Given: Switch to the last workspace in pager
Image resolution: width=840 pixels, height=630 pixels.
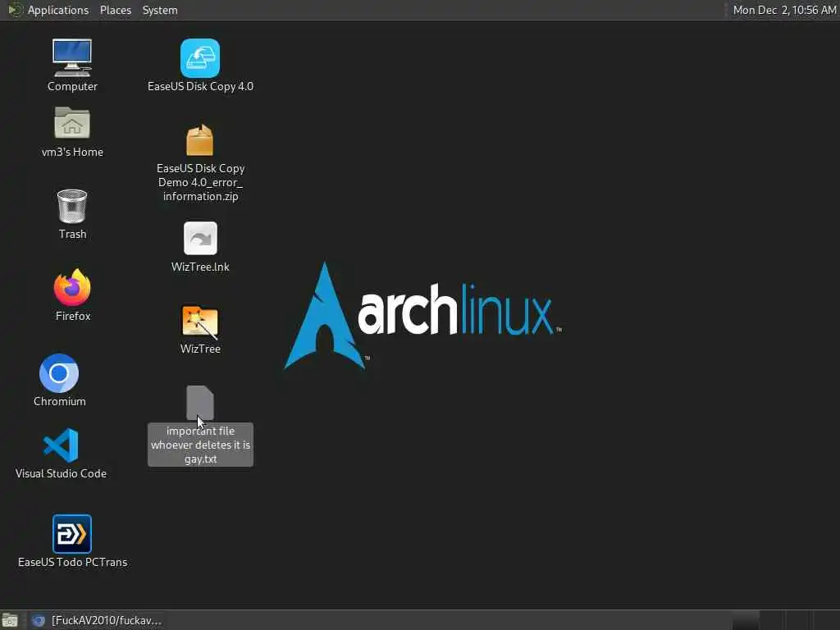Looking at the screenshot, I should (x=826, y=620).
